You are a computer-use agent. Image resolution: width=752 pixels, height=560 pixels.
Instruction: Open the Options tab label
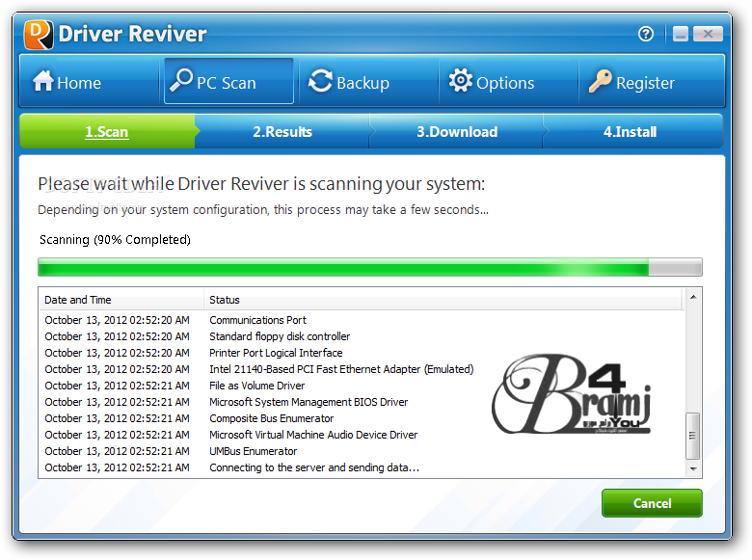click(505, 83)
